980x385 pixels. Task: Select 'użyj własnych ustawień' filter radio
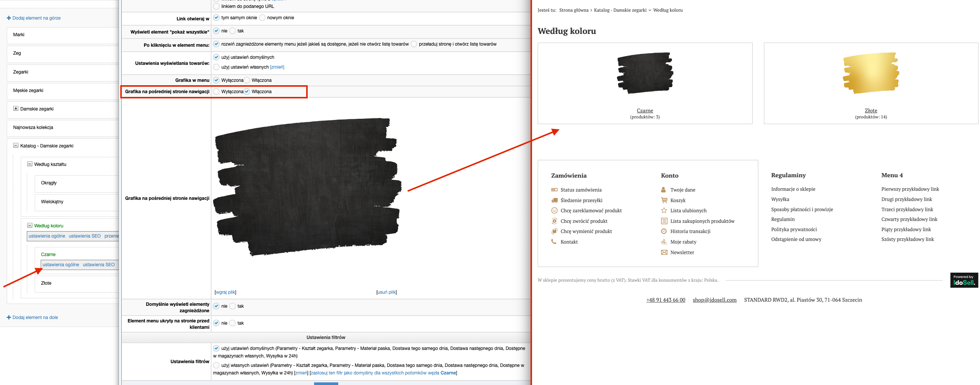(216, 365)
